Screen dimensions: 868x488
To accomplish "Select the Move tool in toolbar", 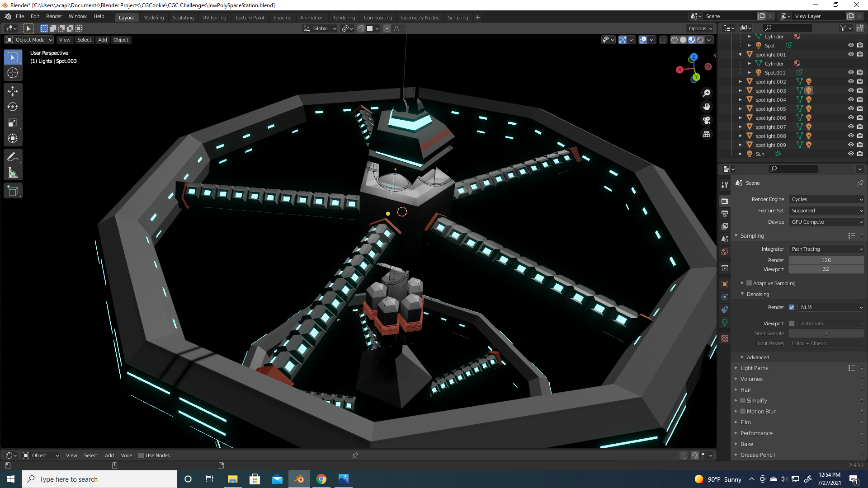I will coord(13,91).
